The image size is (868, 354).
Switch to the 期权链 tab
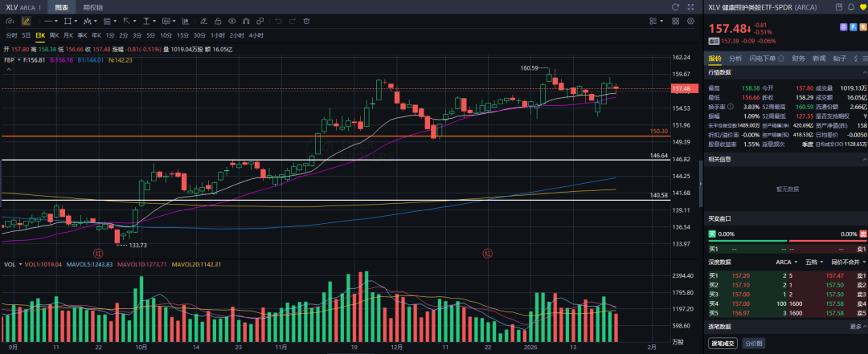point(92,7)
